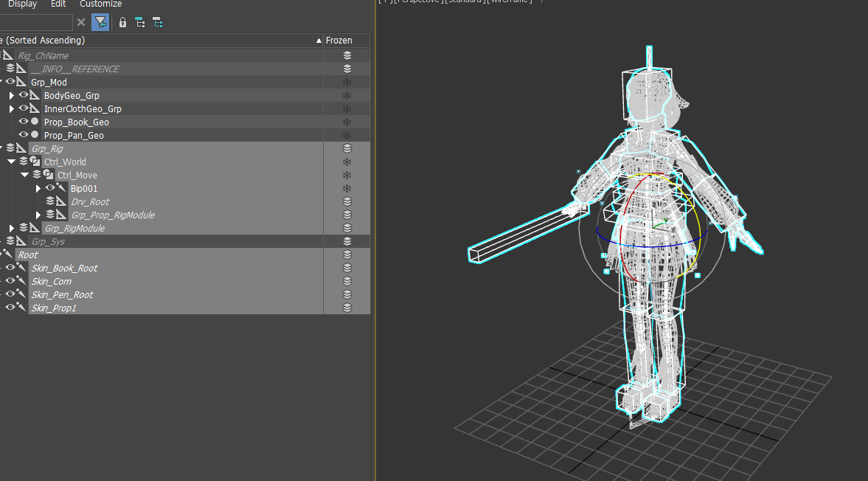Expand the BodyGeo_Grp tree node

click(x=11, y=95)
